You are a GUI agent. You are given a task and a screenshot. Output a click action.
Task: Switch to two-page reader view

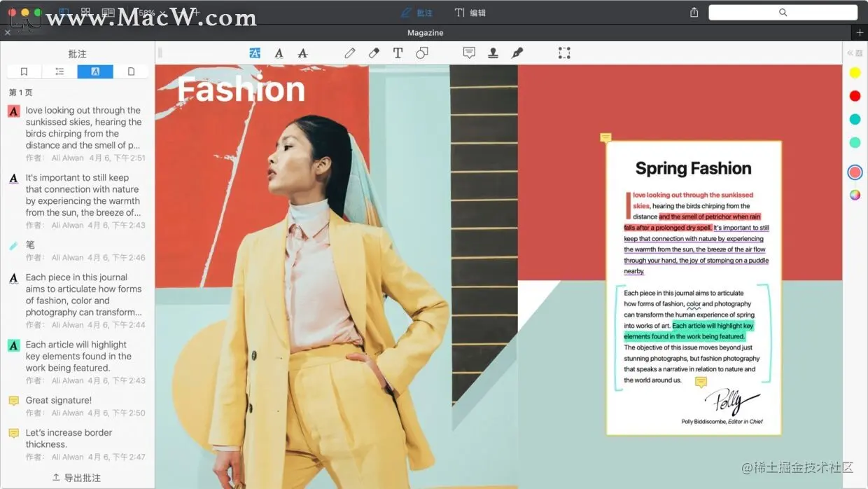pyautogui.click(x=108, y=13)
